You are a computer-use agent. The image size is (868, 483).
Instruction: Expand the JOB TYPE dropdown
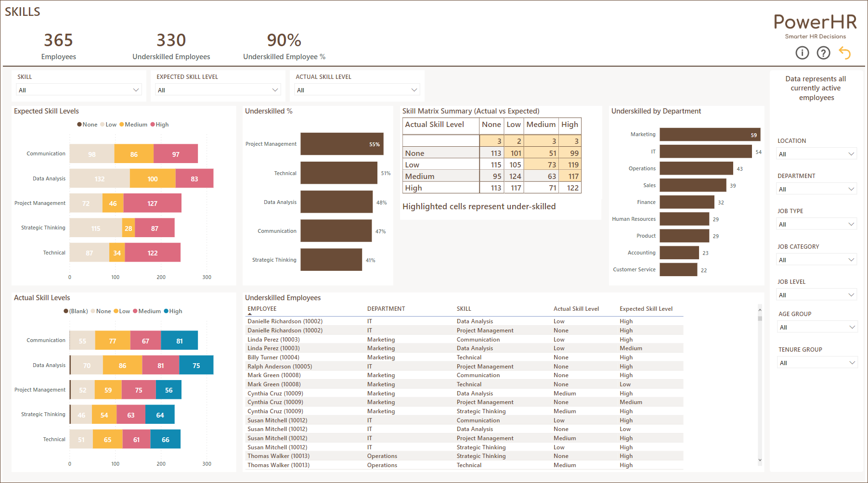coord(852,224)
